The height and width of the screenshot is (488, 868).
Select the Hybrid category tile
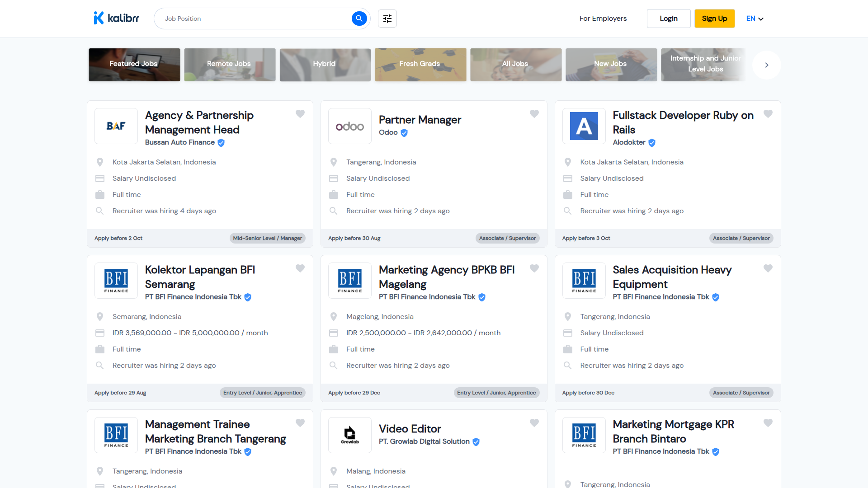[325, 65]
